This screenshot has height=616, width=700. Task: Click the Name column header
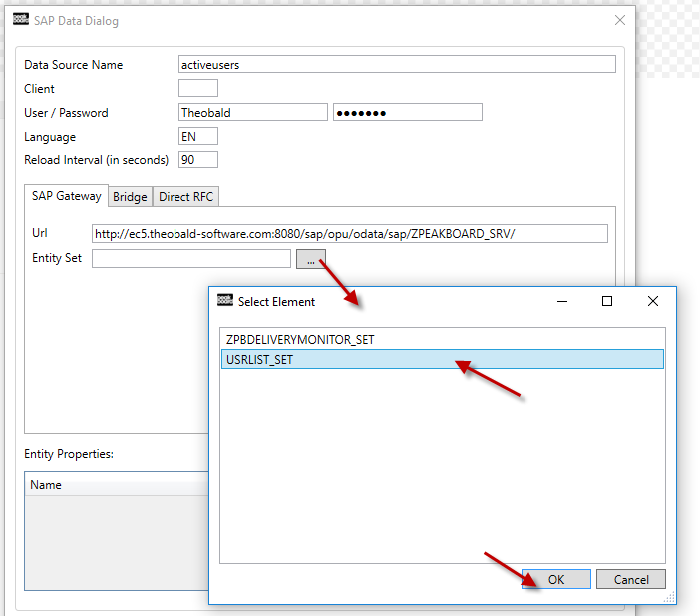tap(117, 485)
